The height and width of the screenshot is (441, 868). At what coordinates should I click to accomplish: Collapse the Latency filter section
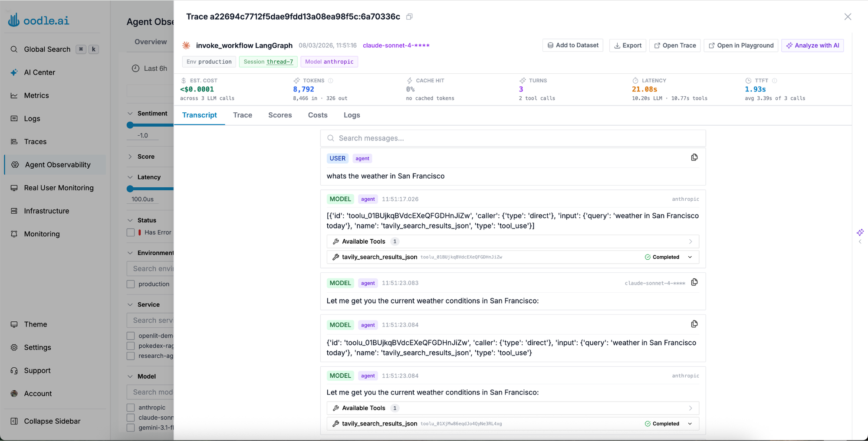click(x=130, y=177)
